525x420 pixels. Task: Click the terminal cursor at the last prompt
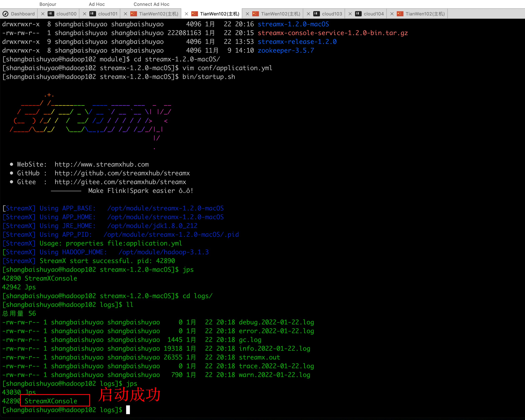[128, 410]
